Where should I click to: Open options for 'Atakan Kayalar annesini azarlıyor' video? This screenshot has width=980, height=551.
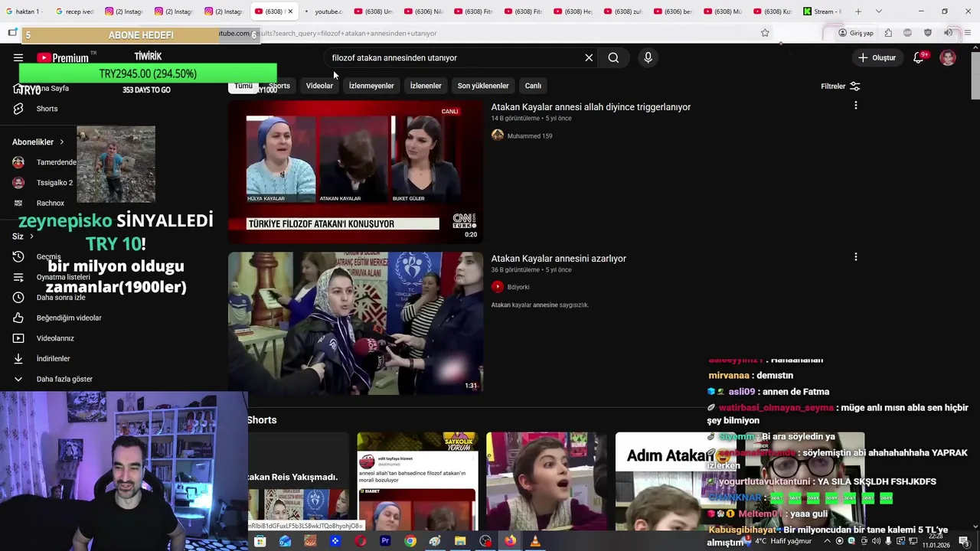pos(855,256)
